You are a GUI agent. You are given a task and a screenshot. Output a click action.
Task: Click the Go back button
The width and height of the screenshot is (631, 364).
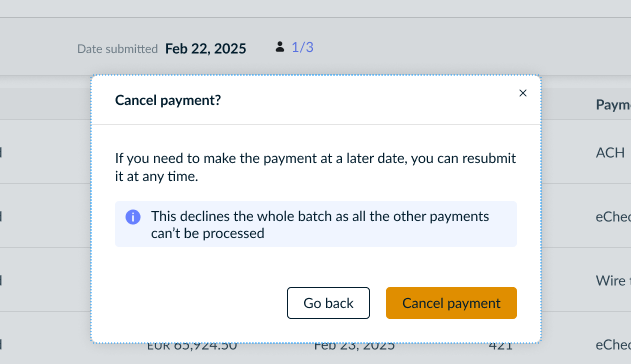click(328, 303)
